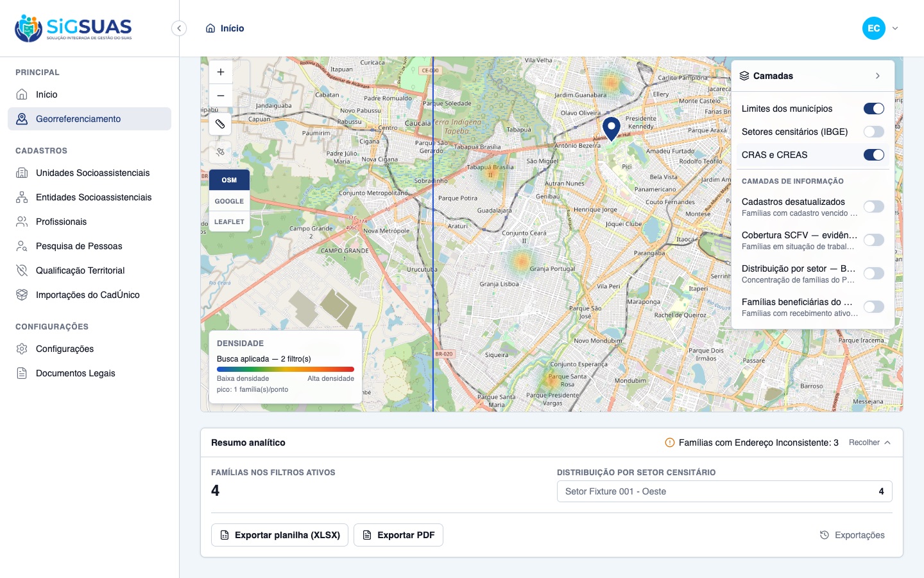Select the OSM basemap

click(229, 180)
